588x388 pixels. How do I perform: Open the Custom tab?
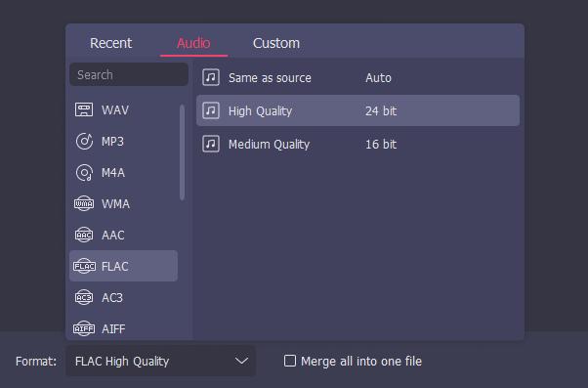click(x=276, y=43)
